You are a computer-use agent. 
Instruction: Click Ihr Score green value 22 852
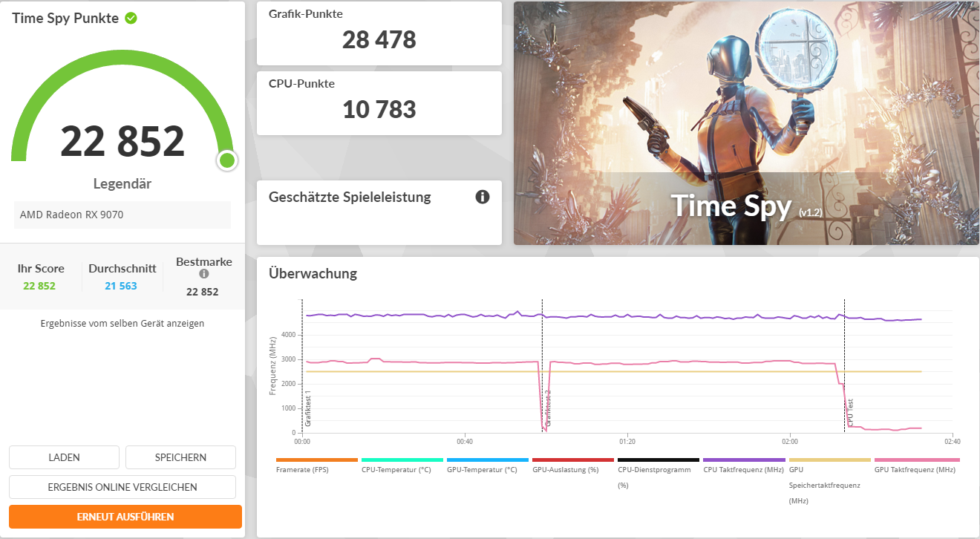click(x=39, y=286)
